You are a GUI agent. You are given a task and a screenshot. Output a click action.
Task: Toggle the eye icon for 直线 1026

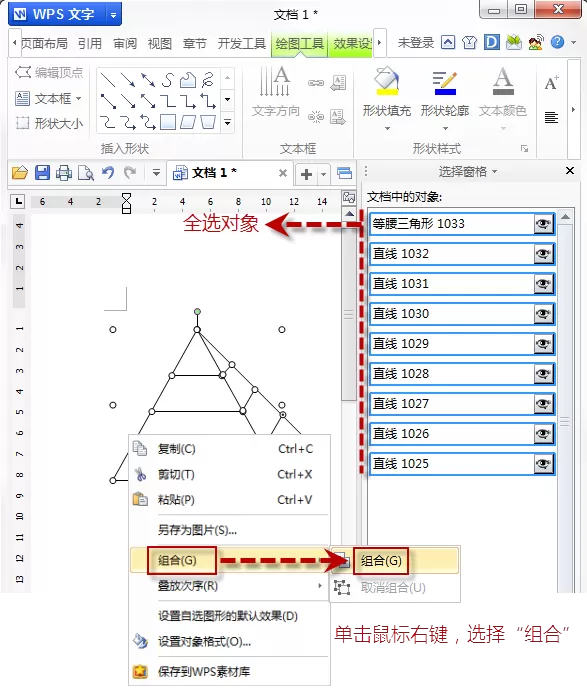(x=543, y=434)
